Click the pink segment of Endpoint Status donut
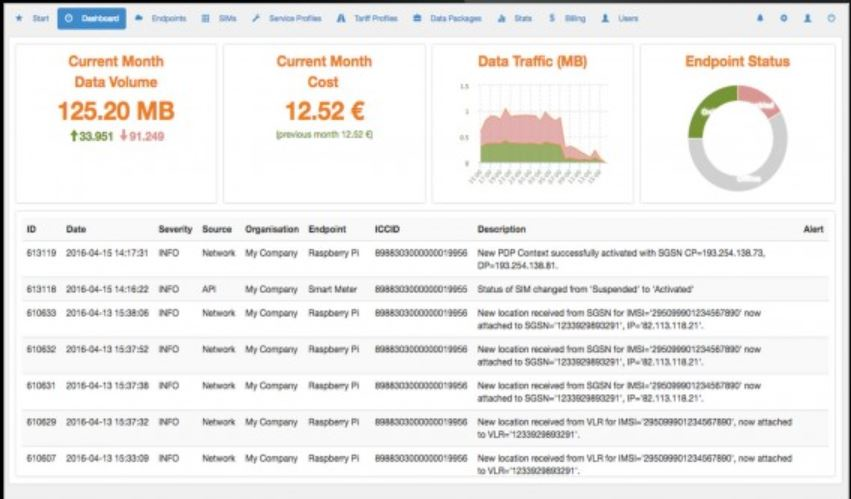Screen dimensions: 851x499 760,99
